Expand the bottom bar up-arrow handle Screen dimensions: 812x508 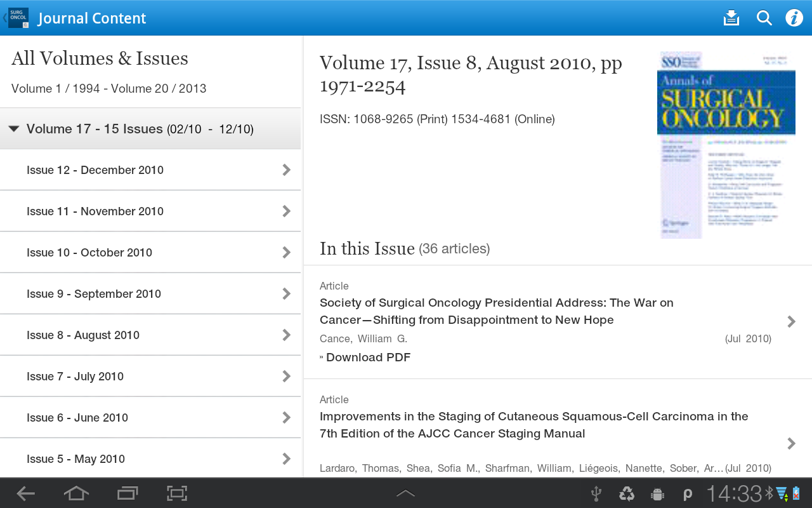(x=406, y=493)
